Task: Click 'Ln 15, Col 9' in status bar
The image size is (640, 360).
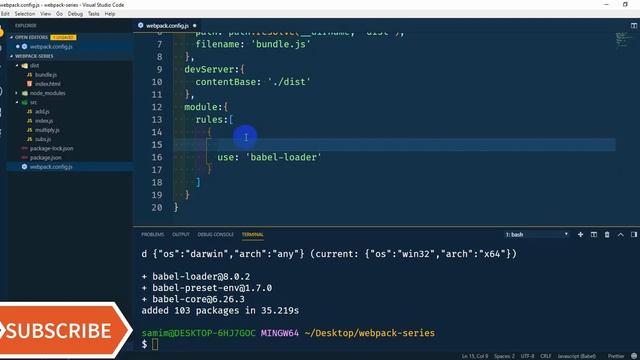Action: (475, 356)
